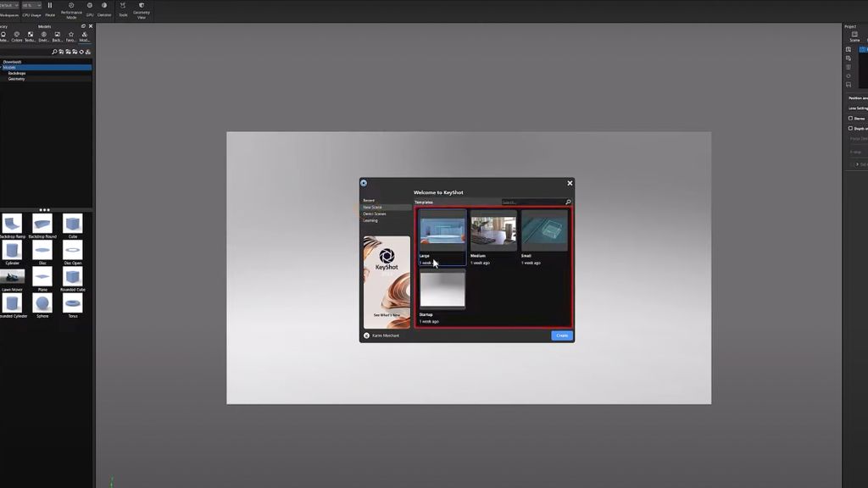Select the Materials tab icon in the Library
This screenshot has width=868, height=488.
[x=3, y=34]
